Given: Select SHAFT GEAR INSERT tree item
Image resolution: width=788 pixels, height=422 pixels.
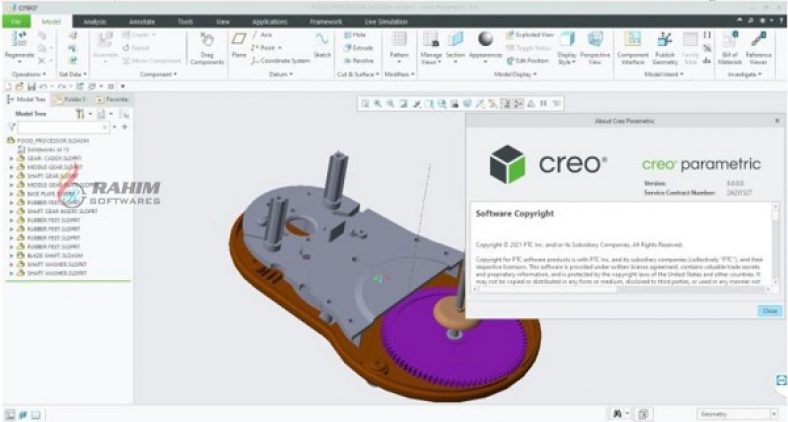Looking at the screenshot, I should (62, 211).
